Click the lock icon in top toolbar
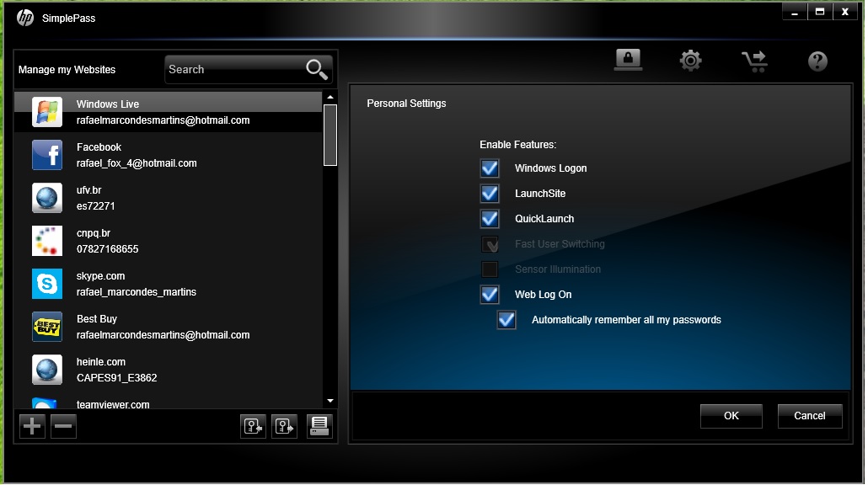Screen dimensions: 868x485 (x=628, y=60)
